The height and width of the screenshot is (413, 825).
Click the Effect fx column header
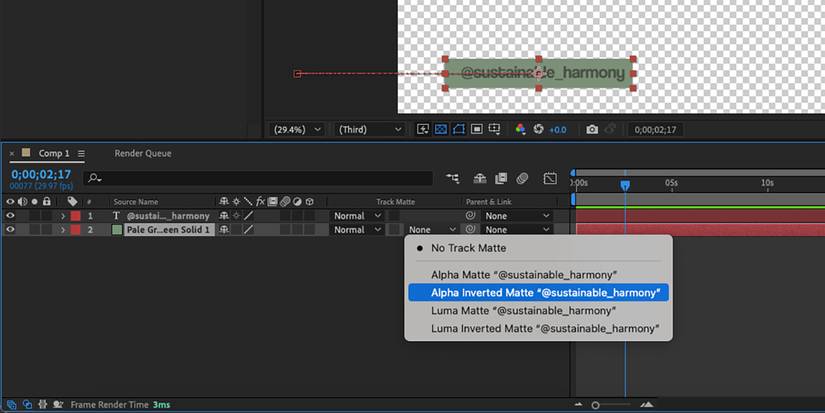tap(260, 202)
